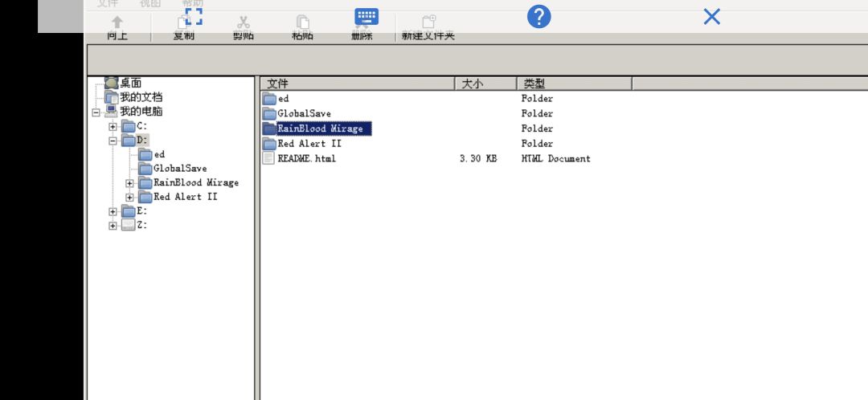Click the Folder type cell of ed row
The height and width of the screenshot is (400, 868).
pyautogui.click(x=537, y=99)
